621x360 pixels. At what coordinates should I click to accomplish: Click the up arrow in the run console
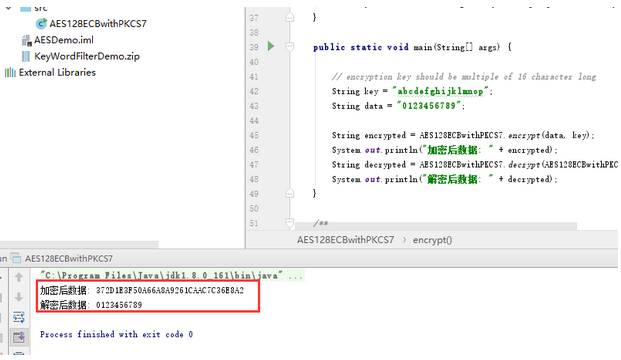click(x=19, y=277)
